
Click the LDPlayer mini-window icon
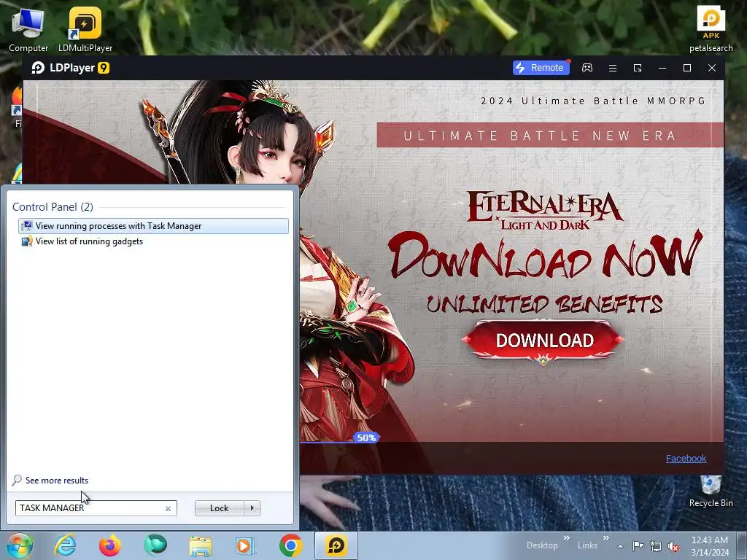tap(638, 68)
